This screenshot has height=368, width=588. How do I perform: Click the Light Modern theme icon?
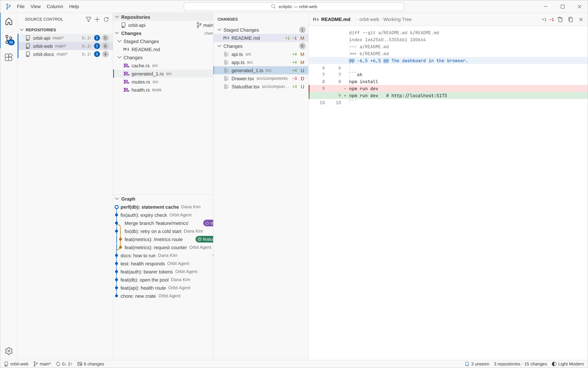coord(554,364)
